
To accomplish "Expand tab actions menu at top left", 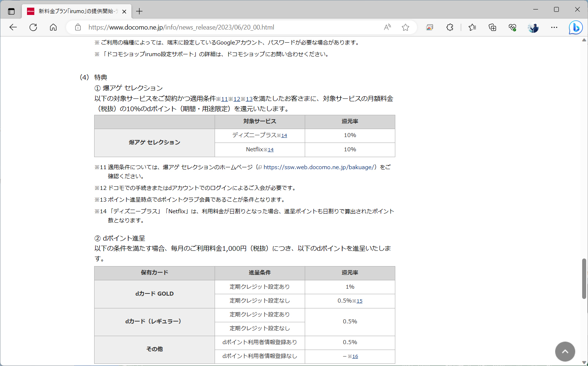I will tap(11, 11).
